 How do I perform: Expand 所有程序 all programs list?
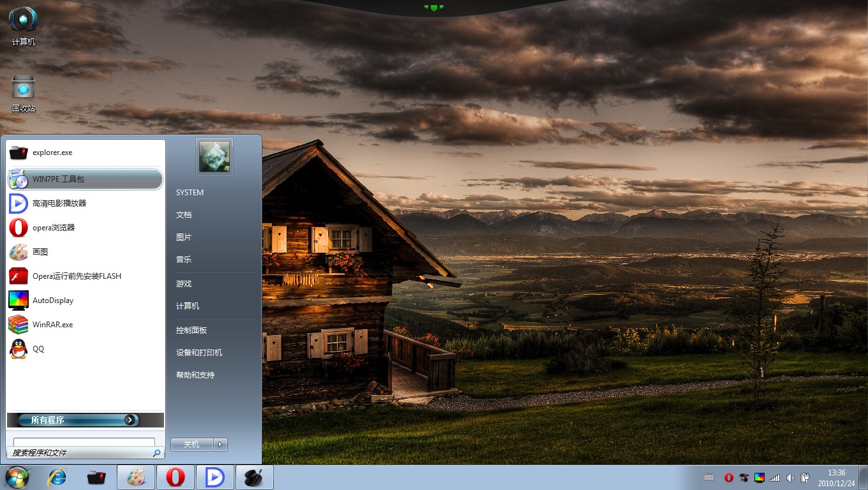pos(85,420)
